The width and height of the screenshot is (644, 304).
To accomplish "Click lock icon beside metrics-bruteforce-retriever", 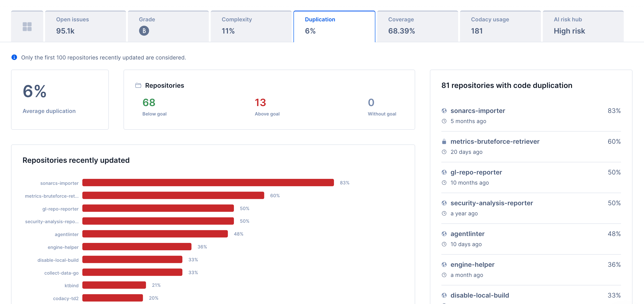I will [444, 141].
